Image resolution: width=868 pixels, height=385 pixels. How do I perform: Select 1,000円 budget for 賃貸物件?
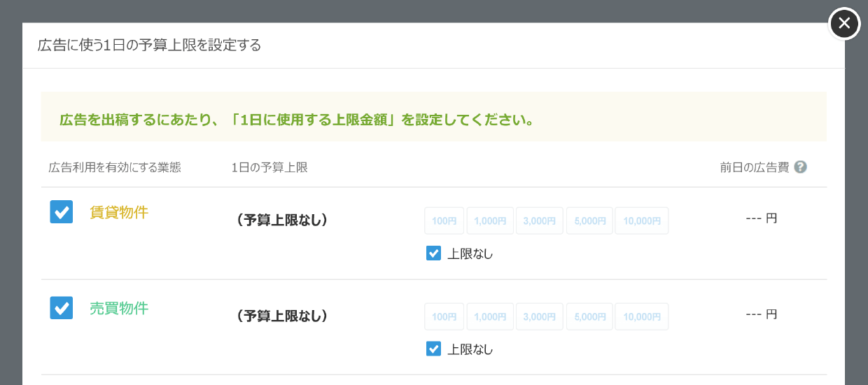tap(490, 220)
